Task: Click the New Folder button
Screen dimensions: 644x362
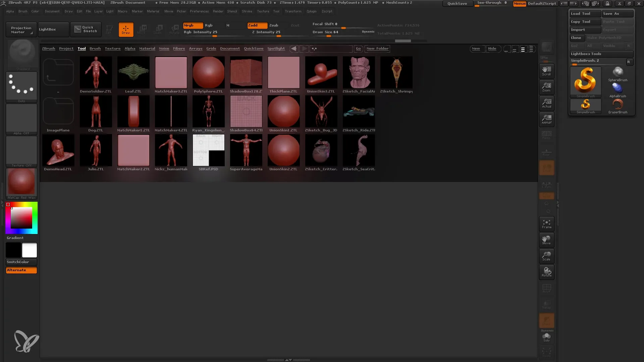Action: point(377,48)
